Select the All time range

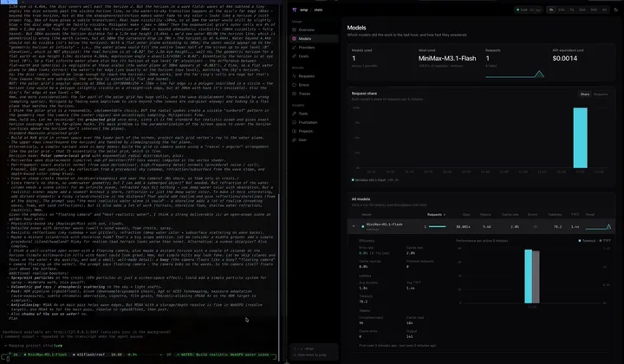click(x=604, y=10)
